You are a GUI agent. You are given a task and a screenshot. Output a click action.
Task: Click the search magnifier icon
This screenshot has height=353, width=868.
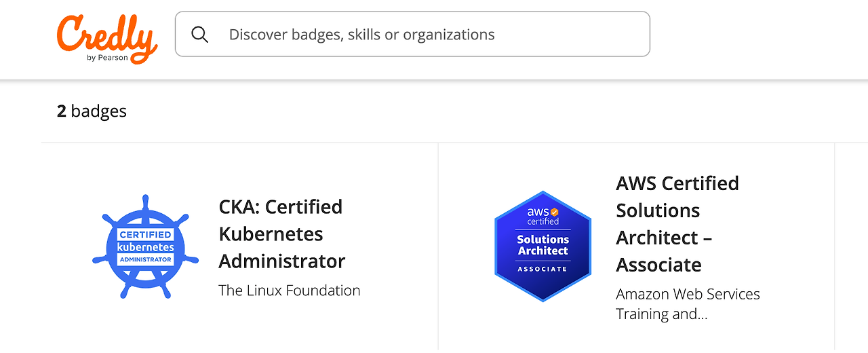pos(199,35)
